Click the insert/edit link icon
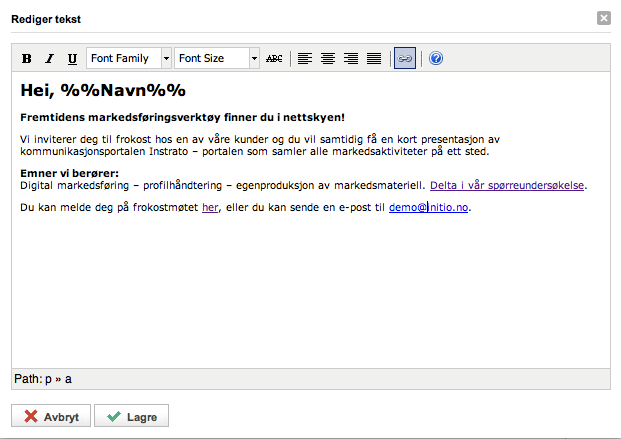Image resolution: width=621 pixels, height=439 pixels. click(405, 59)
